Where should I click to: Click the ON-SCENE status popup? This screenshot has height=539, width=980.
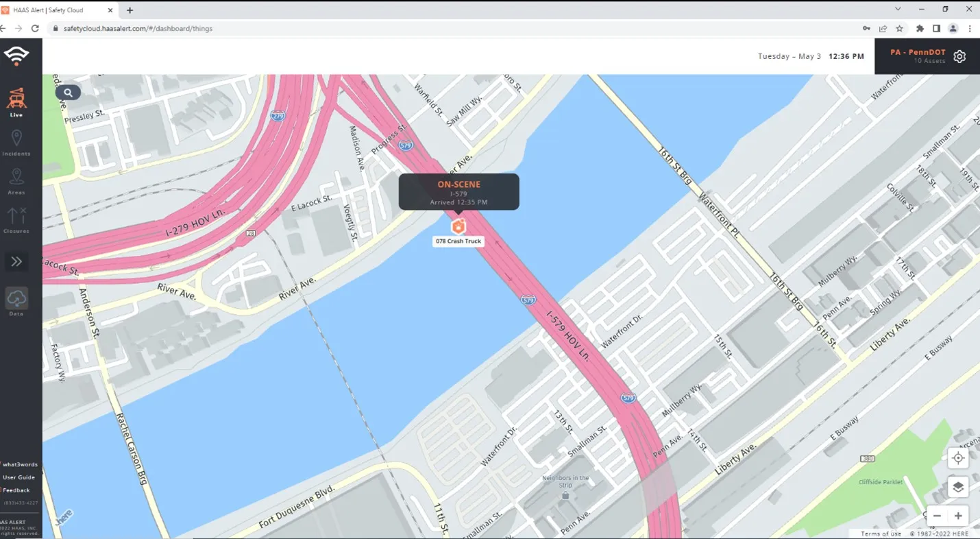tap(459, 192)
